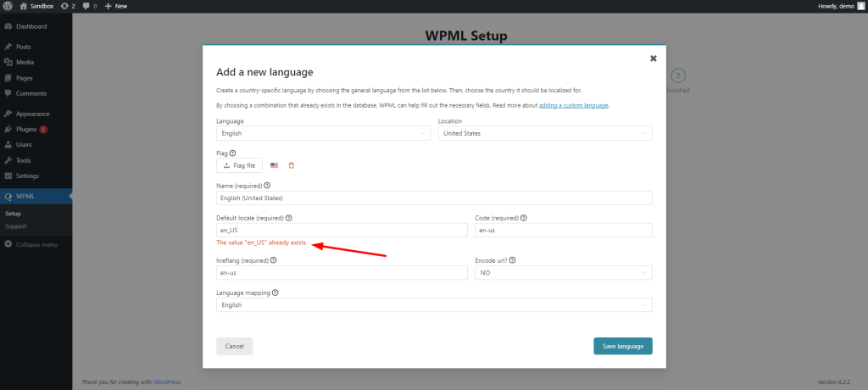Click the Version 6.2.2 footer text
The width and height of the screenshot is (868, 390).
[x=834, y=382]
